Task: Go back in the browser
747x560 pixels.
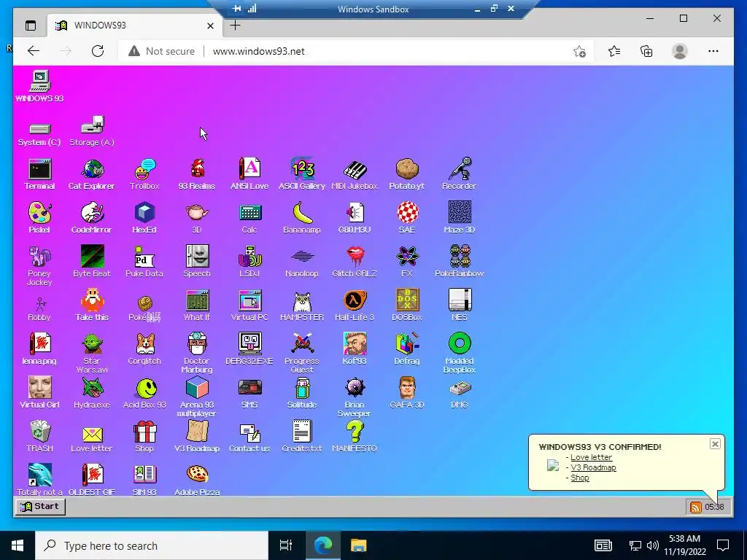Action: point(34,51)
